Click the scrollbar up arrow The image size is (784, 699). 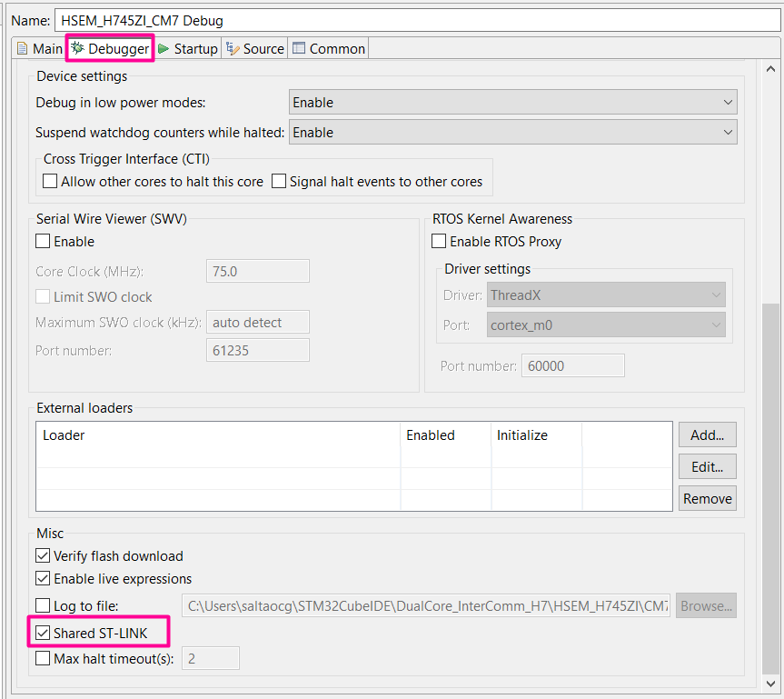770,69
